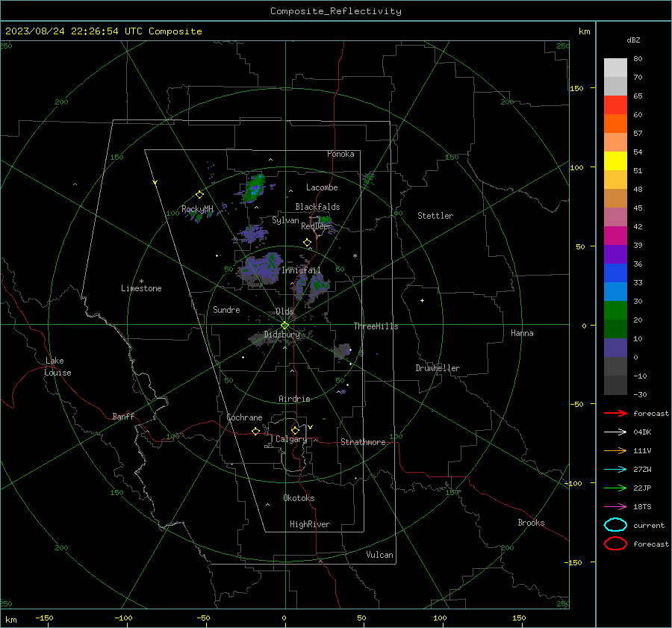Click the red forecast ellipse icon
672x628 pixels.
(615, 544)
